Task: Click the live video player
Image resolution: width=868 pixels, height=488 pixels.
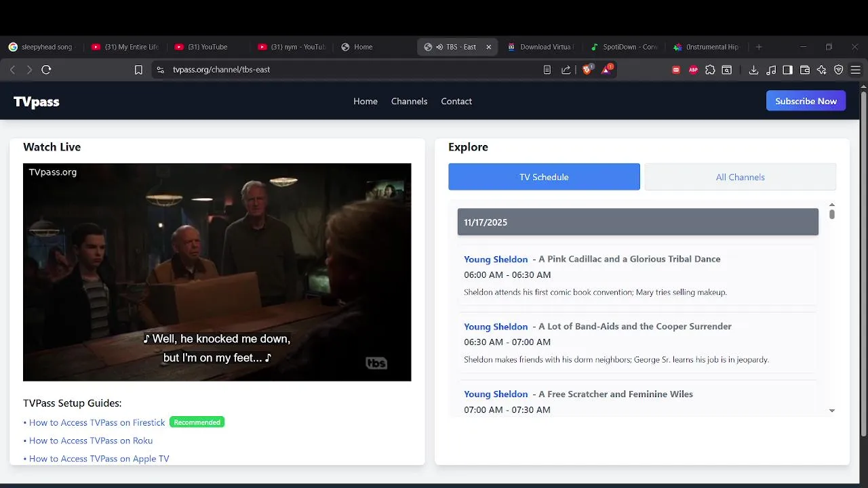Action: click(217, 272)
